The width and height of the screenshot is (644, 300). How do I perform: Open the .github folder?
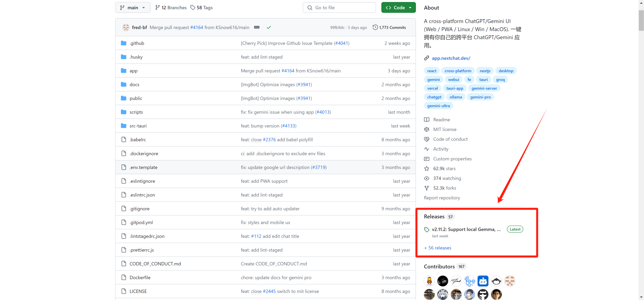click(137, 43)
